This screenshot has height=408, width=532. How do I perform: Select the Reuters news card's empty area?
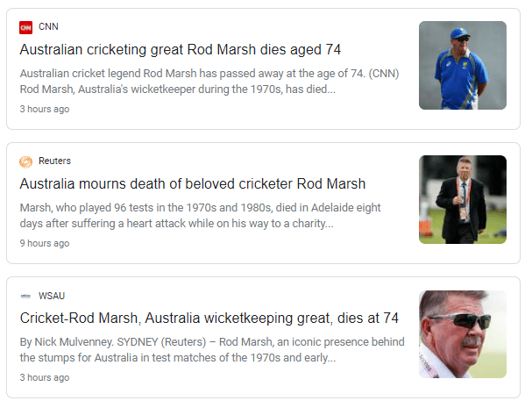(x=263, y=244)
